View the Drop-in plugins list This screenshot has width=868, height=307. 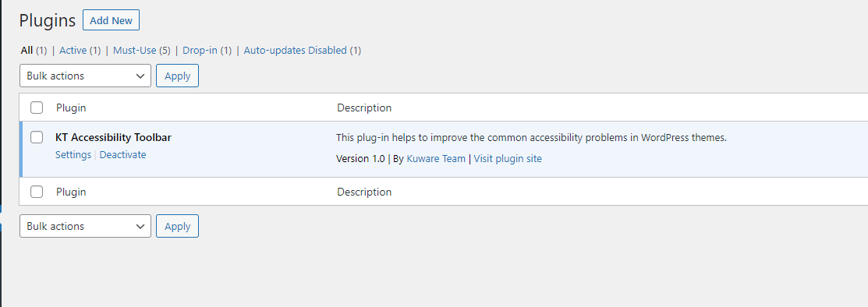[x=200, y=51]
